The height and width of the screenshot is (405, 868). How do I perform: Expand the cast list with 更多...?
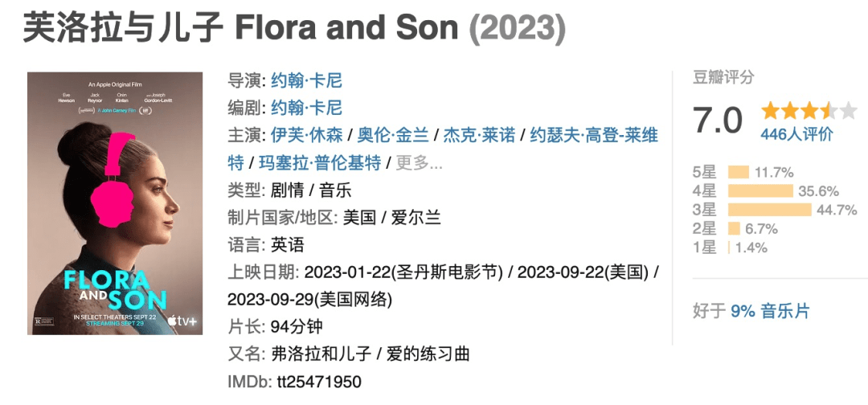(419, 163)
